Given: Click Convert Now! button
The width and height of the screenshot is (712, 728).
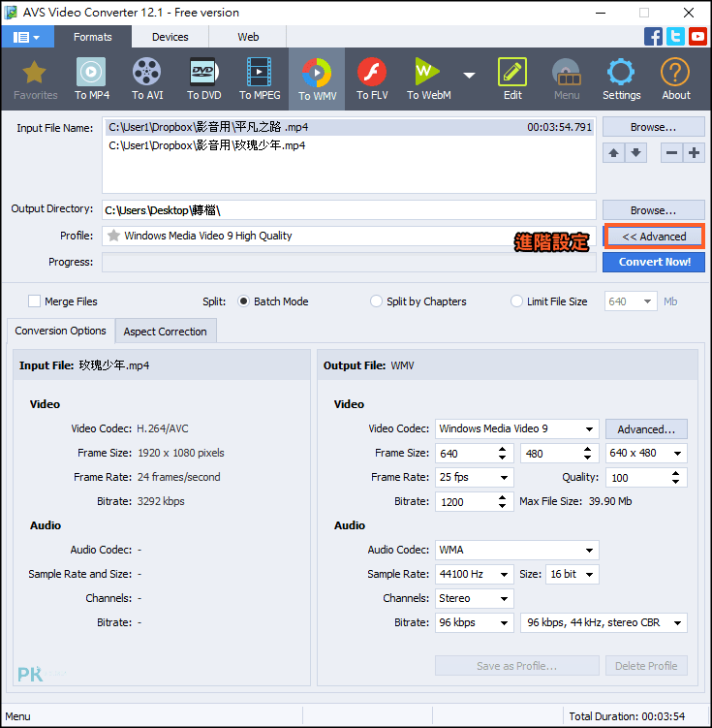Looking at the screenshot, I should pos(654,262).
